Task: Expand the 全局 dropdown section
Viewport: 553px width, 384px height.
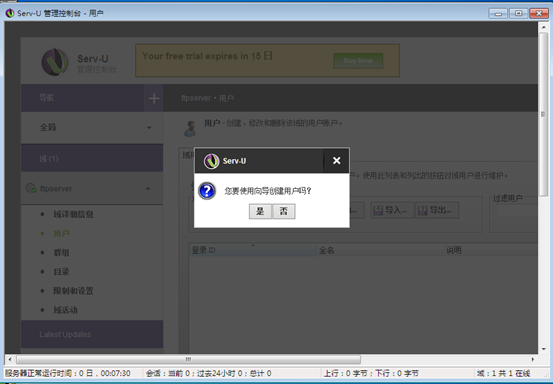Action: (x=92, y=127)
